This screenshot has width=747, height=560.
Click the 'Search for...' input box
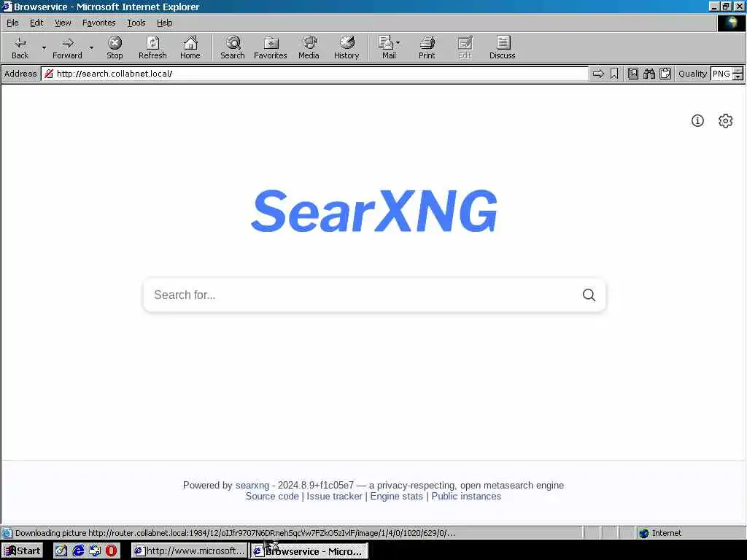click(362, 295)
